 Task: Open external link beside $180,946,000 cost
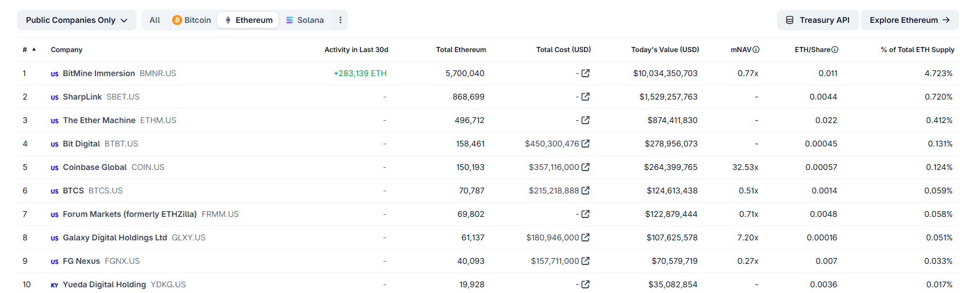coord(585,237)
